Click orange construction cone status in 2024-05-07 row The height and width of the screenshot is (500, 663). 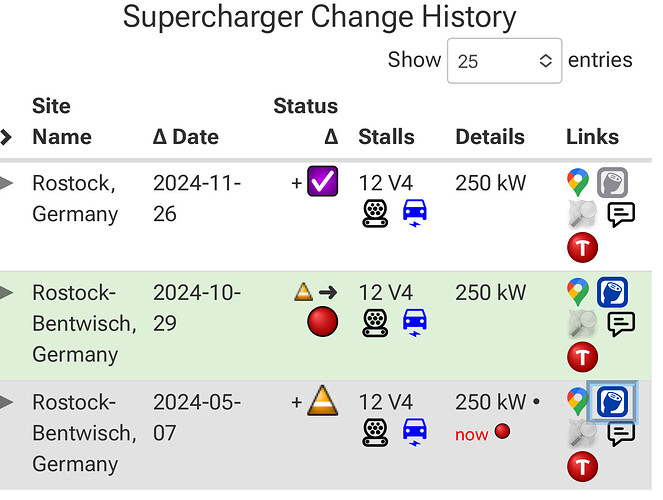click(x=322, y=401)
